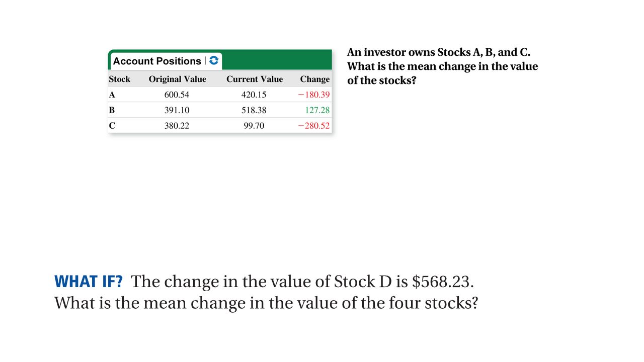Select the Account Positions tab
The height and width of the screenshot is (362, 644).
[165, 61]
